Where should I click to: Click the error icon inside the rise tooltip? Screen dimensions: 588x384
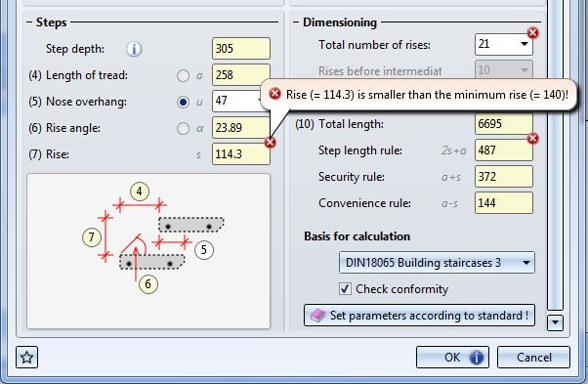click(x=274, y=94)
